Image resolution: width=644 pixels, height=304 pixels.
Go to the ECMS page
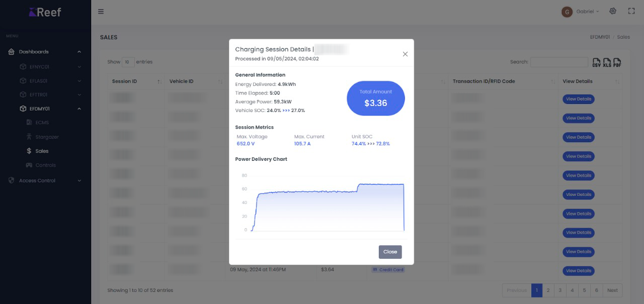(x=42, y=123)
